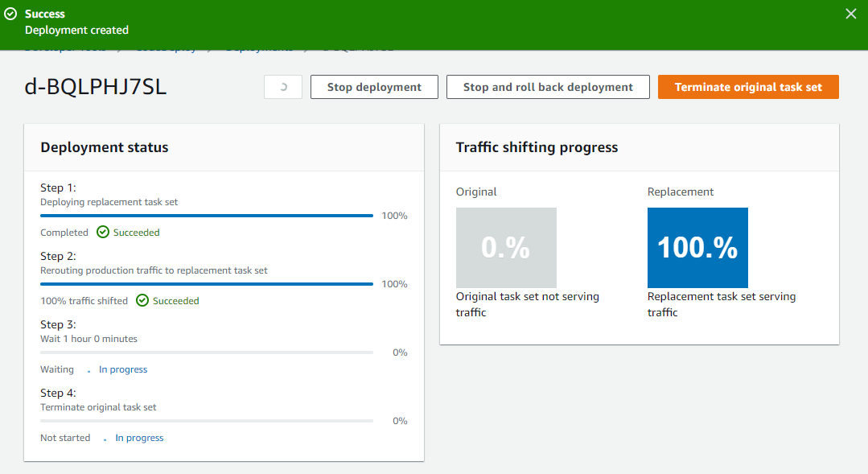The image size is (868, 474).
Task: Click Step 2 Succeeded checkmark icon
Action: click(142, 300)
